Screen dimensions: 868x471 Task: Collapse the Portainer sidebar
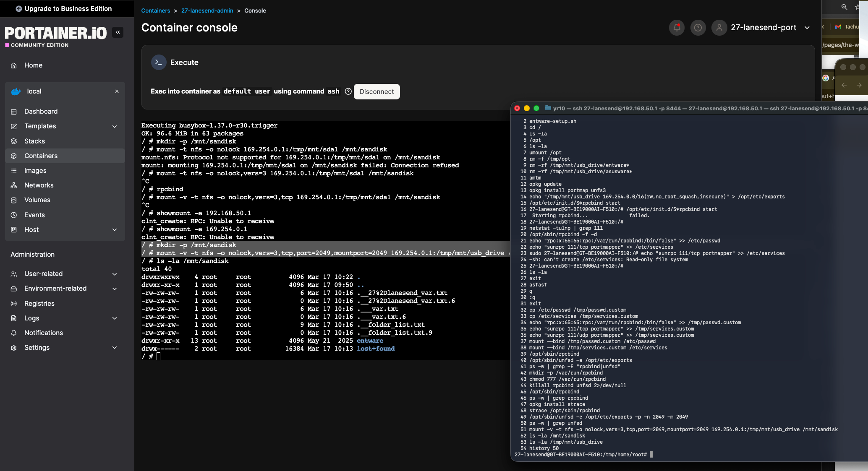(118, 32)
